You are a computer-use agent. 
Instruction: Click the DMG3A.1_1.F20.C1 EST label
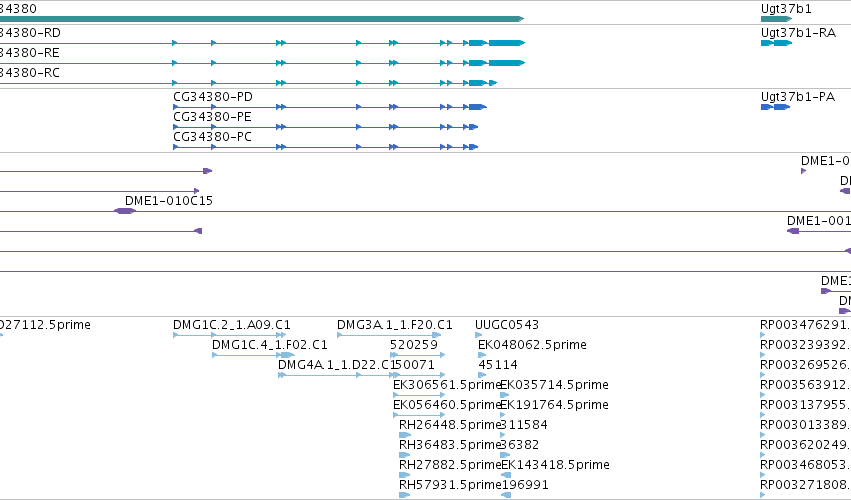point(395,325)
